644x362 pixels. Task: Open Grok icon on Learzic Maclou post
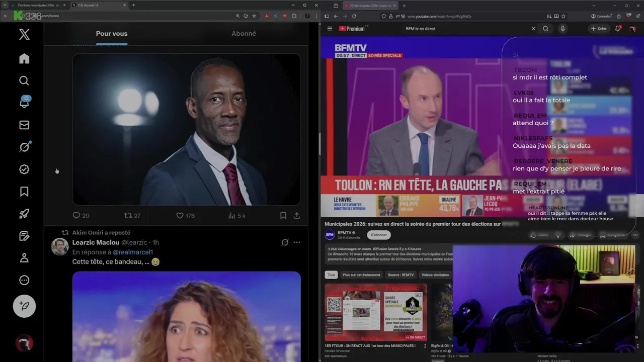pos(285,242)
